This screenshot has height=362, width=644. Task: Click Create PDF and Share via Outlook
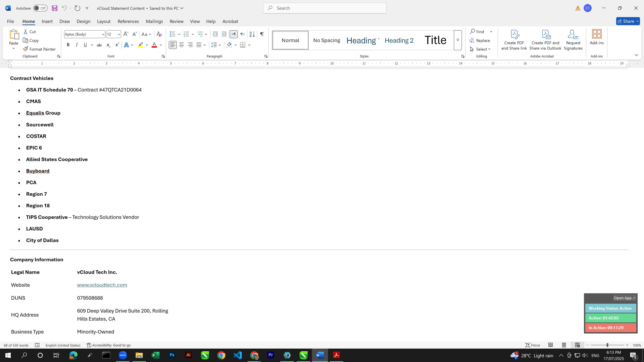pyautogui.click(x=545, y=40)
